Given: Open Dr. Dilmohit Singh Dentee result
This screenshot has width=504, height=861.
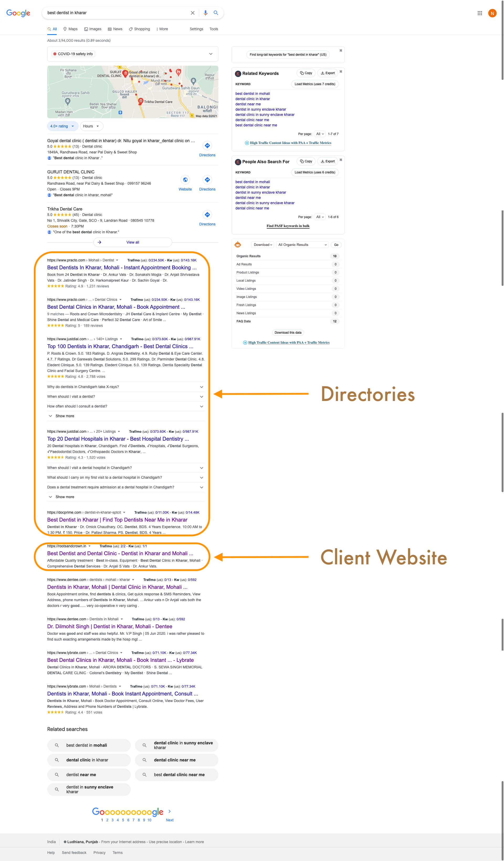Looking at the screenshot, I should click(110, 626).
